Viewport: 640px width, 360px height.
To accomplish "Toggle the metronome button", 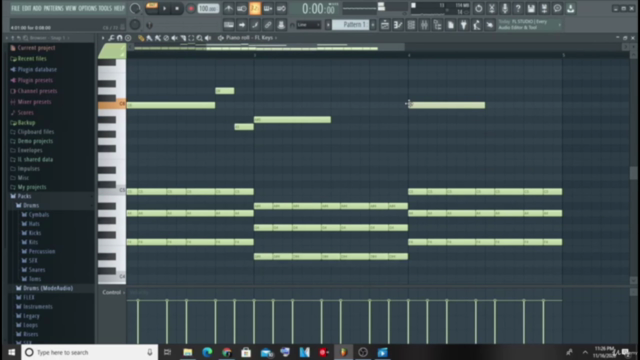I will tap(229, 8).
